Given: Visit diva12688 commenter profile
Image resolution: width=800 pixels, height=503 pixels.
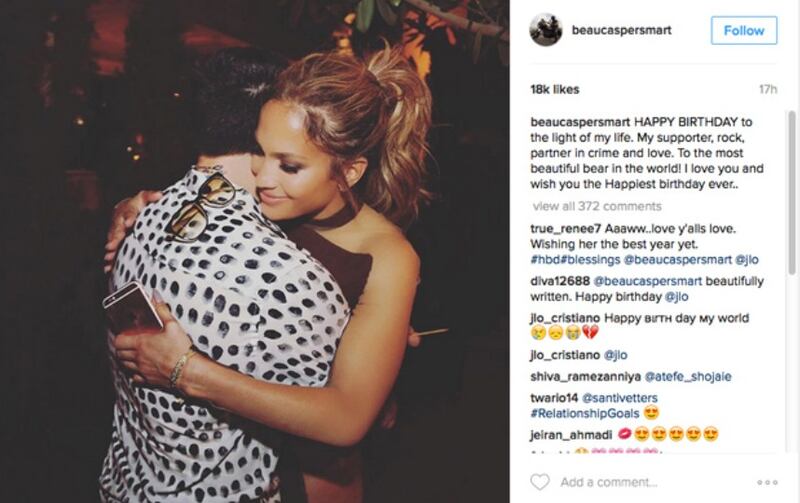Looking at the screenshot, I should click(560, 281).
